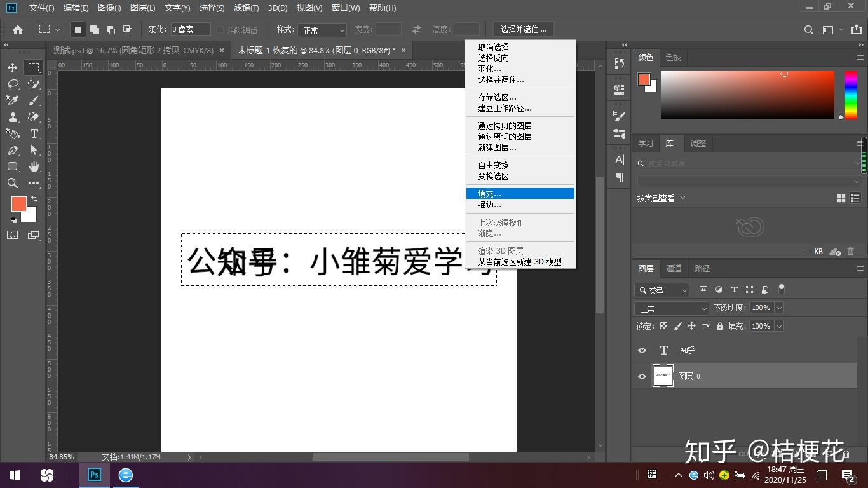Reset default foreground and background colors
This screenshot has height=488, width=868.
coord(14,220)
